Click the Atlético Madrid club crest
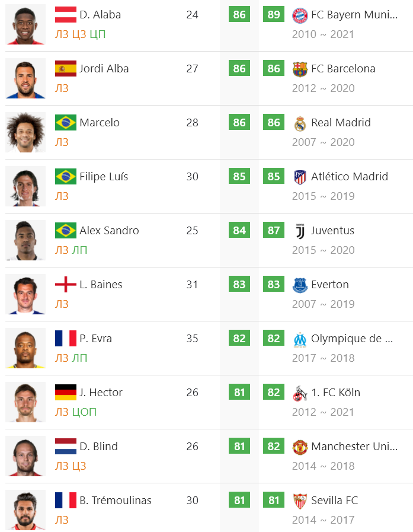 point(300,177)
